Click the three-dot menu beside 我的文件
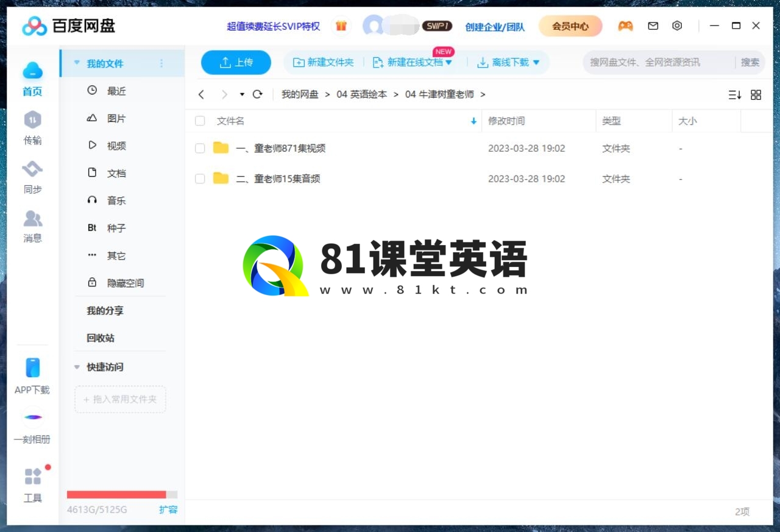This screenshot has width=780, height=532. (x=161, y=63)
